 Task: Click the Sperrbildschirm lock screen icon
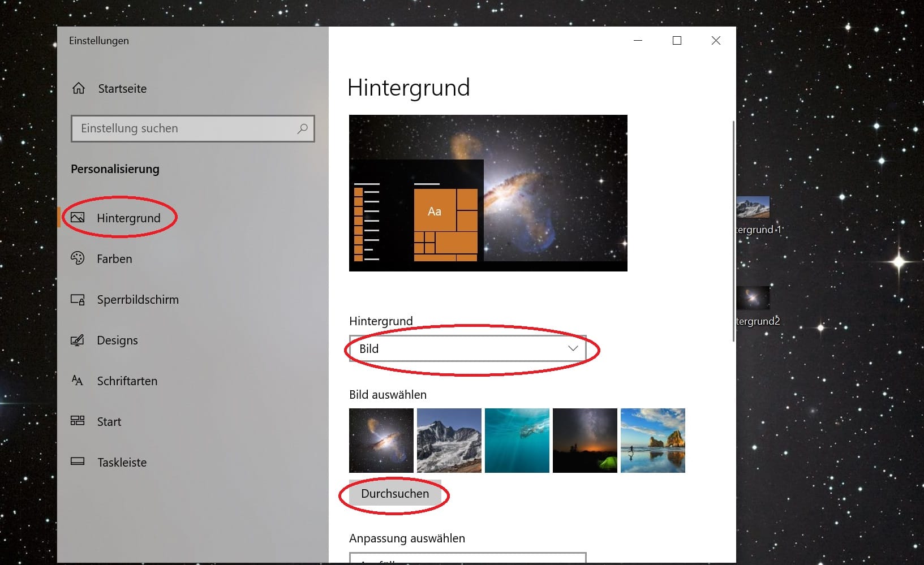(78, 299)
